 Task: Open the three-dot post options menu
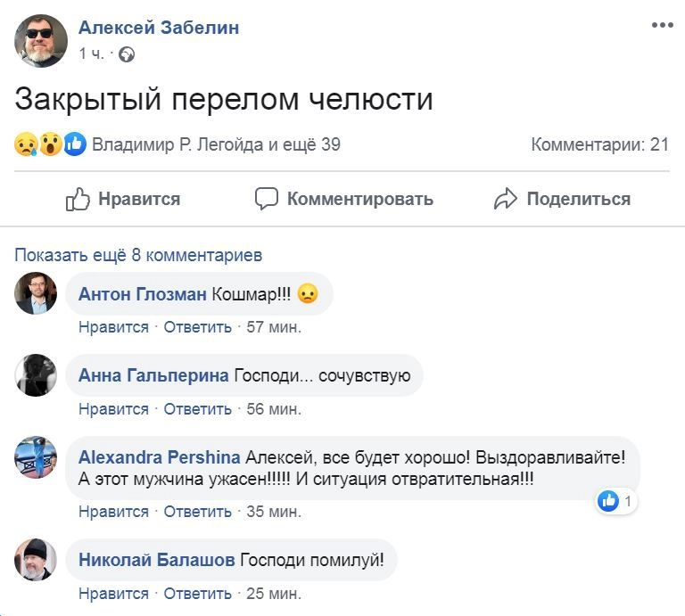pyautogui.click(x=662, y=25)
